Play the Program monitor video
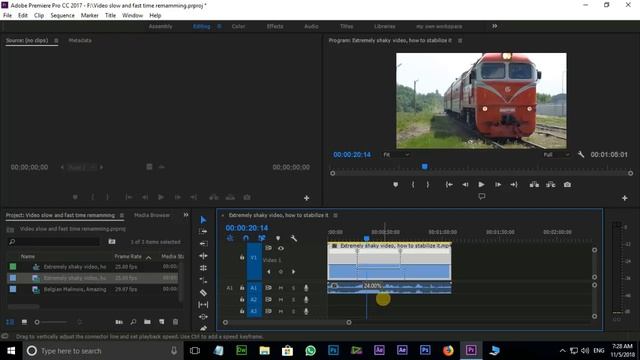640x360 pixels. pos(482,184)
